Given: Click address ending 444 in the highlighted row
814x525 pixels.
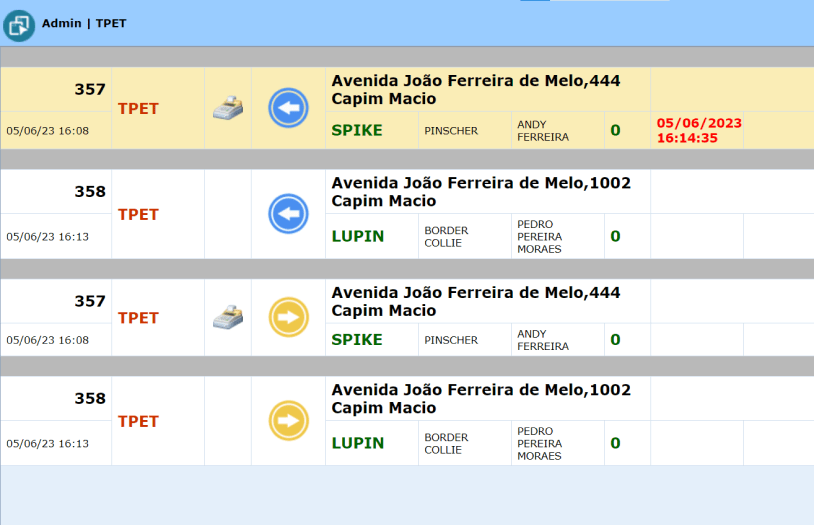Looking at the screenshot, I should click(476, 89).
